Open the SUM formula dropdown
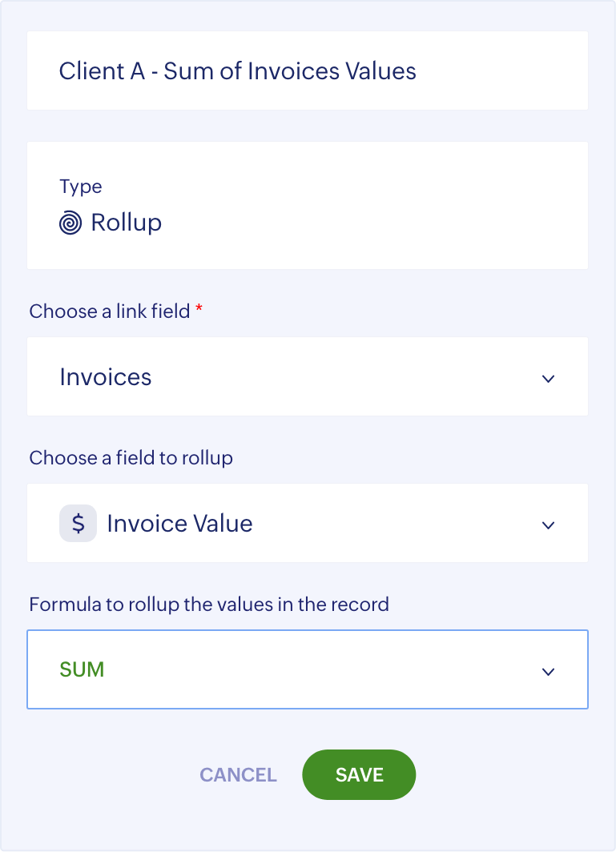This screenshot has height=852, width=616. (x=308, y=669)
